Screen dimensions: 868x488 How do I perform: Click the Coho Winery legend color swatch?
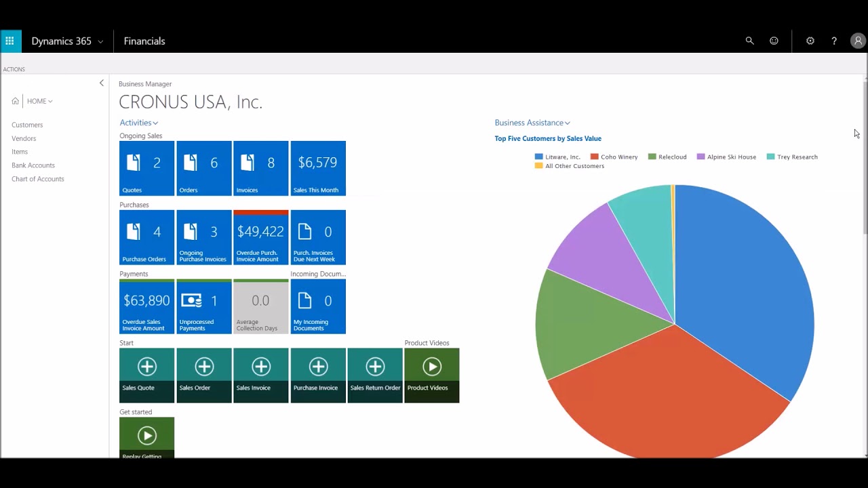coord(595,157)
